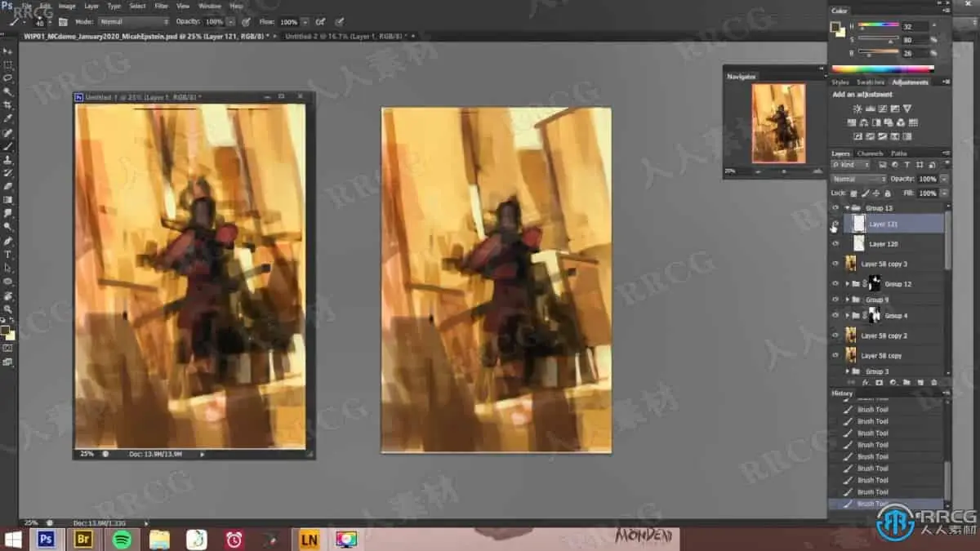The image size is (980, 551).
Task: Select the Lasso tool
Action: pyautogui.click(x=8, y=78)
